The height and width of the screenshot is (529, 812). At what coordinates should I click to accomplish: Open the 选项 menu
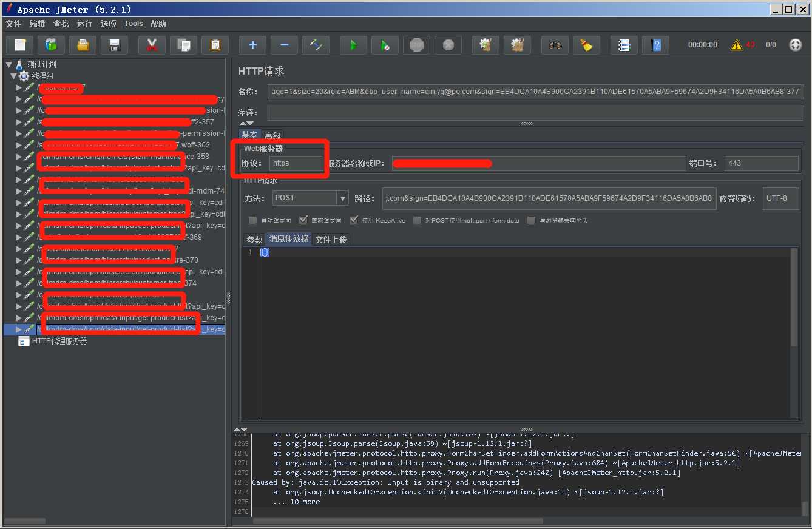coord(108,24)
